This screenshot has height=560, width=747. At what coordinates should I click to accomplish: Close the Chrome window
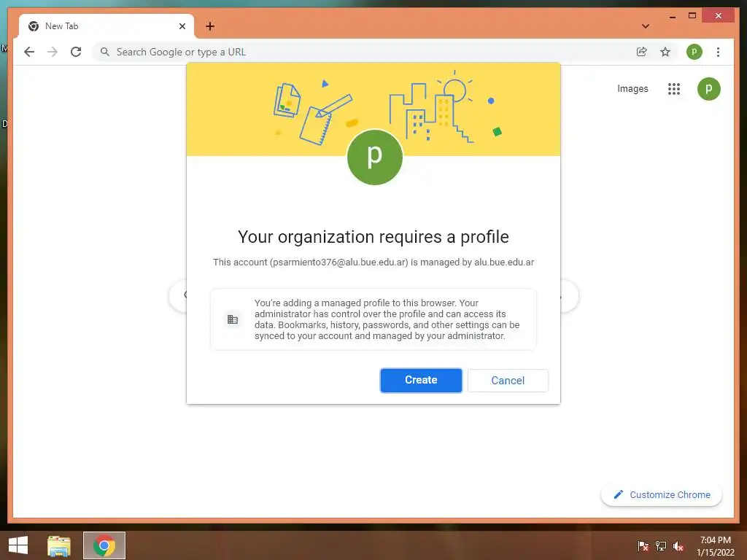(719, 16)
